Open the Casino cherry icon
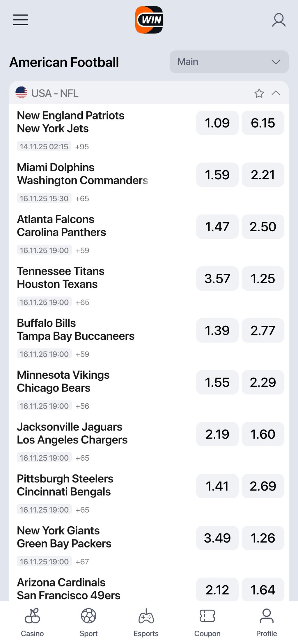This screenshot has width=298, height=644. click(x=32, y=616)
